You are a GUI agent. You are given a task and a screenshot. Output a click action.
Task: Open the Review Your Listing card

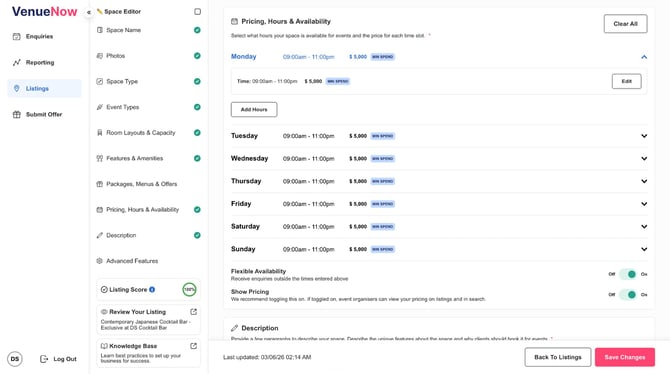coord(148,319)
